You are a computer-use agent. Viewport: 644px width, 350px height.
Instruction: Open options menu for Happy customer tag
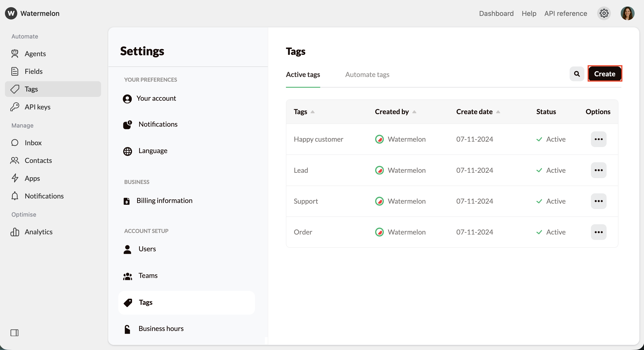(598, 139)
